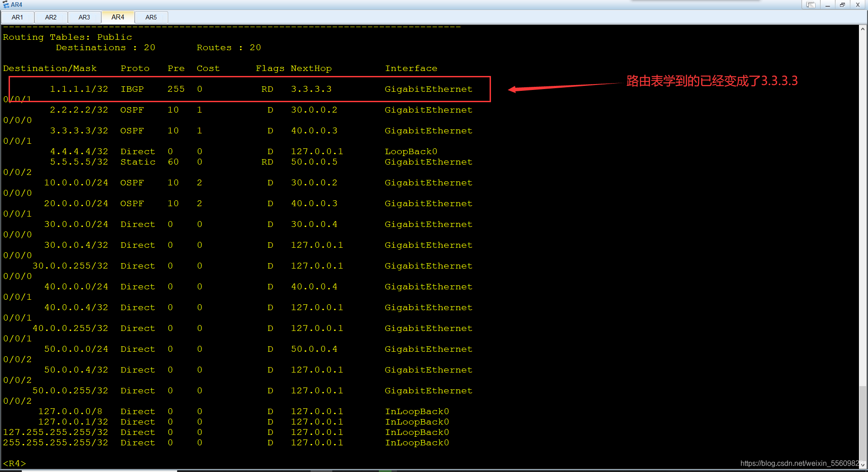Select the 3.3.3.3/32 destination entry
Image resolution: width=868 pixels, height=472 pixels.
coord(79,131)
